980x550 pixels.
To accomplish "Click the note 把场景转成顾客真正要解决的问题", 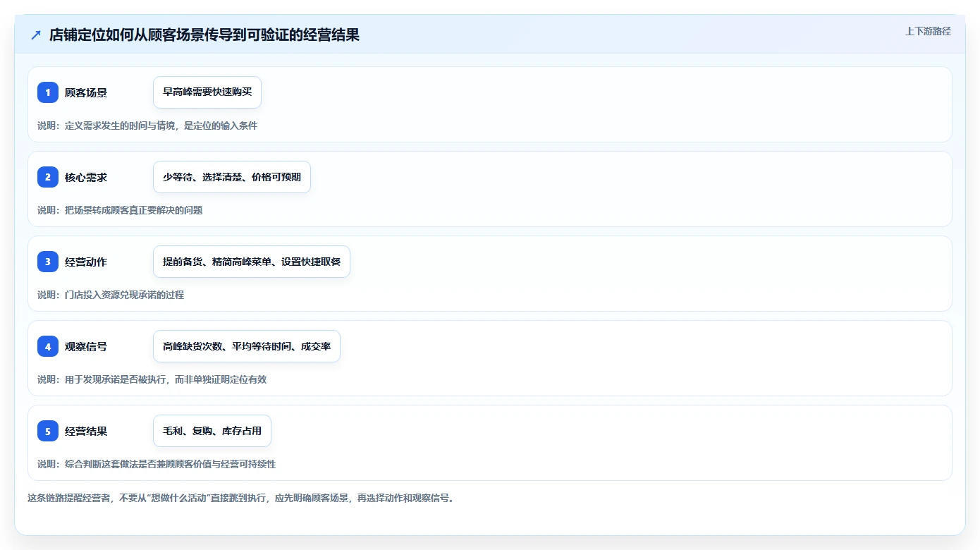I will click(x=120, y=210).
